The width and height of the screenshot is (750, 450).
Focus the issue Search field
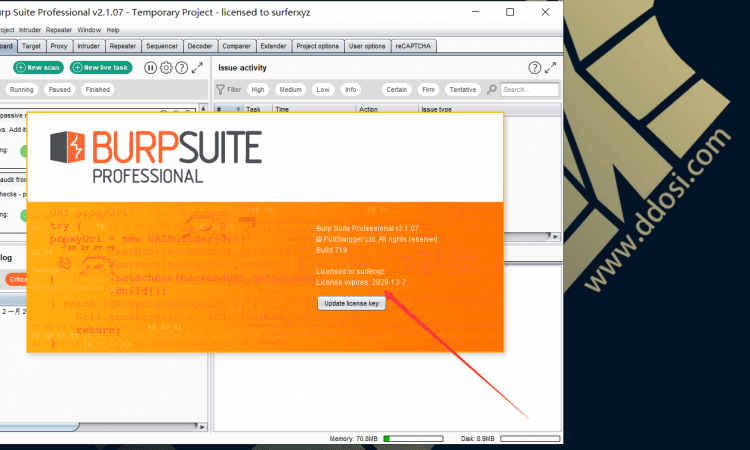click(x=529, y=89)
